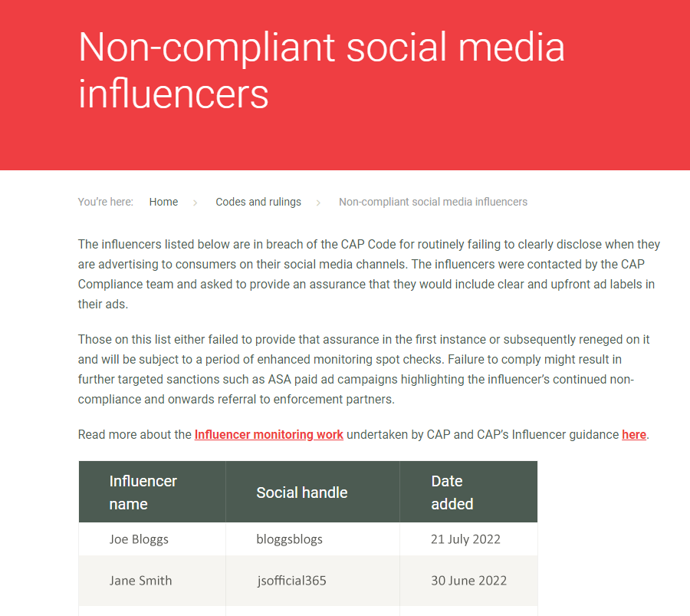The height and width of the screenshot is (616, 690).
Task: Click the chevron after Codes and rulings
Action: 318,203
